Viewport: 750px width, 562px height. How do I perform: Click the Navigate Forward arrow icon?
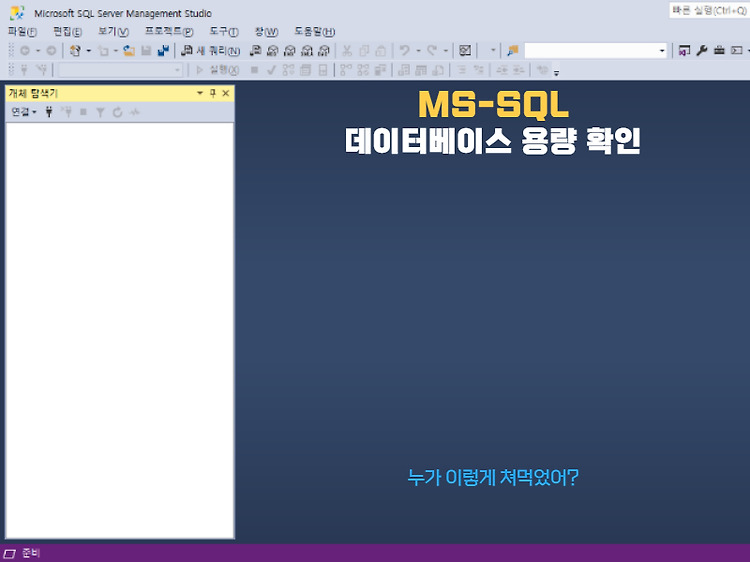[x=51, y=50]
